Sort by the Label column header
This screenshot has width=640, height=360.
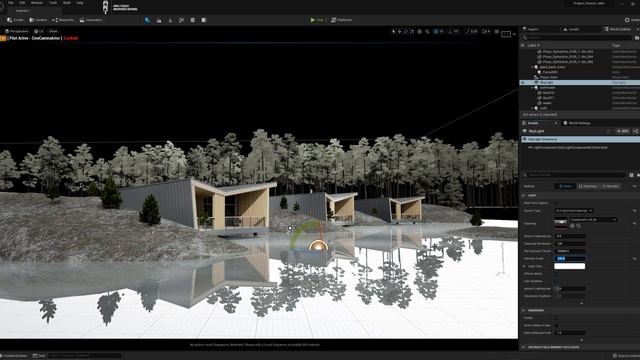coord(534,45)
